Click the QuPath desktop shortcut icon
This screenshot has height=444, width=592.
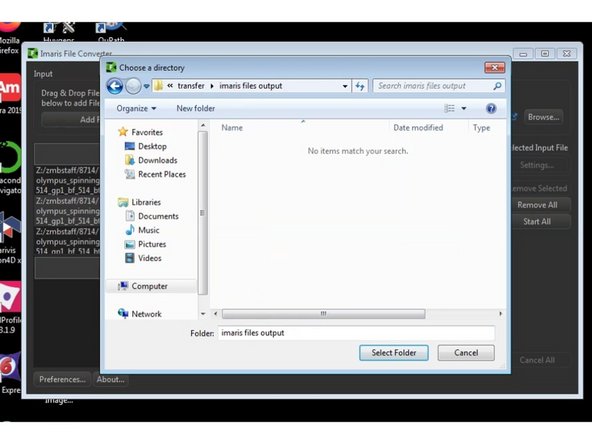[111, 32]
